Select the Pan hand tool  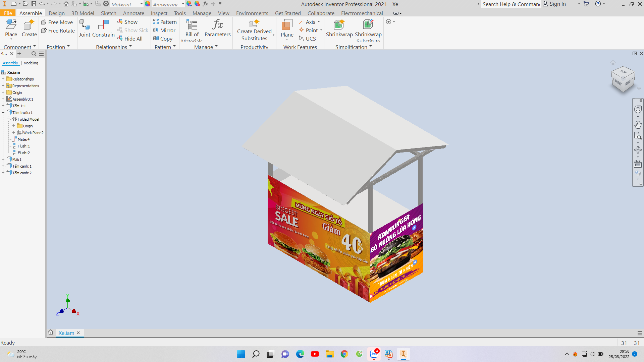coord(638,125)
